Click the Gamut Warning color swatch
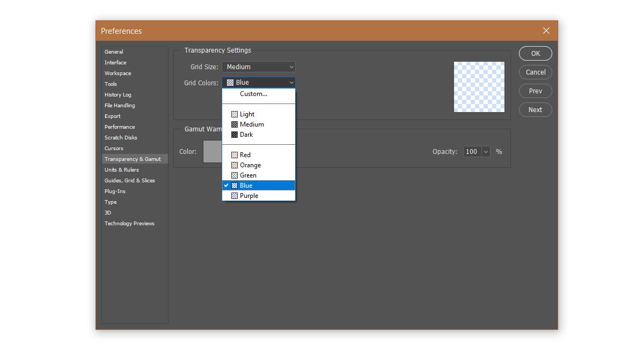644x362 pixels. tap(213, 151)
